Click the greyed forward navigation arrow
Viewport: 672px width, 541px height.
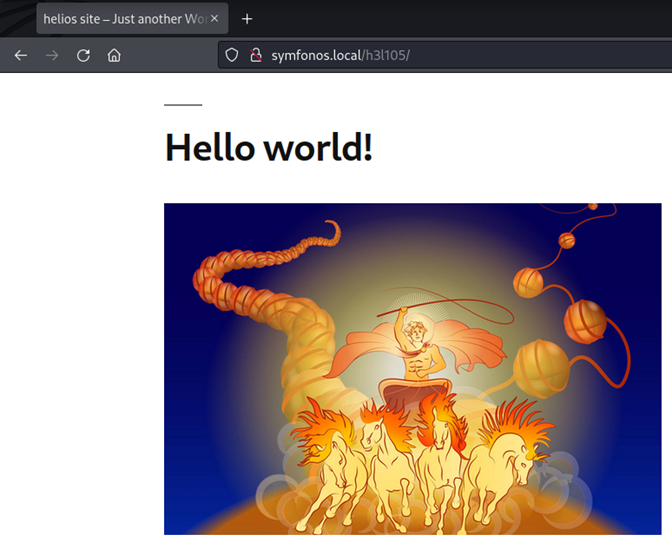tap(52, 55)
